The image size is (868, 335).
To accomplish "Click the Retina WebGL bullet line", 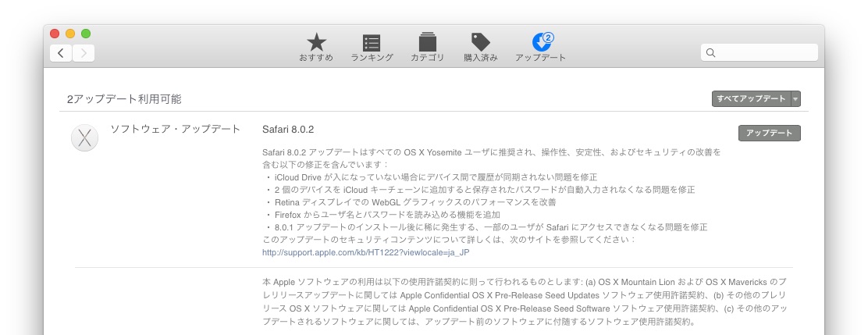I will (x=411, y=202).
